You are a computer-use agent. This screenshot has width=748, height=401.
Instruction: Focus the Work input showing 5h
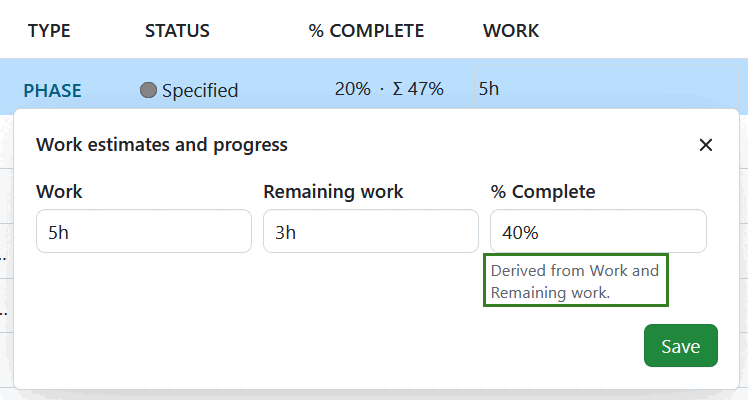143,231
